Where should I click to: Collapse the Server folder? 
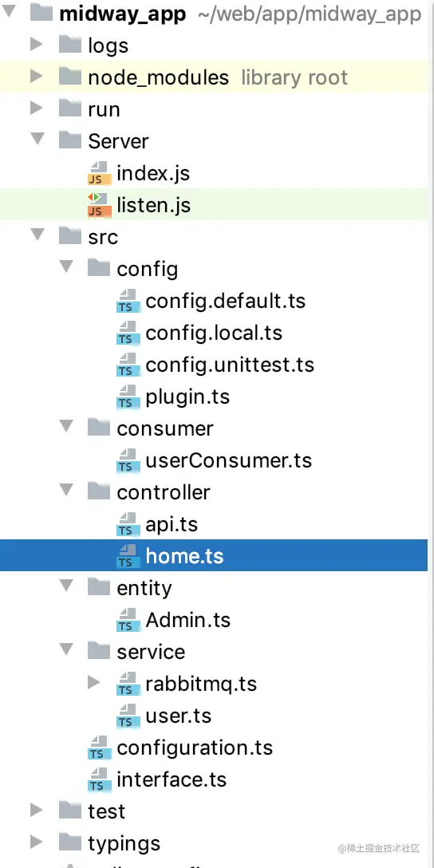click(37, 138)
